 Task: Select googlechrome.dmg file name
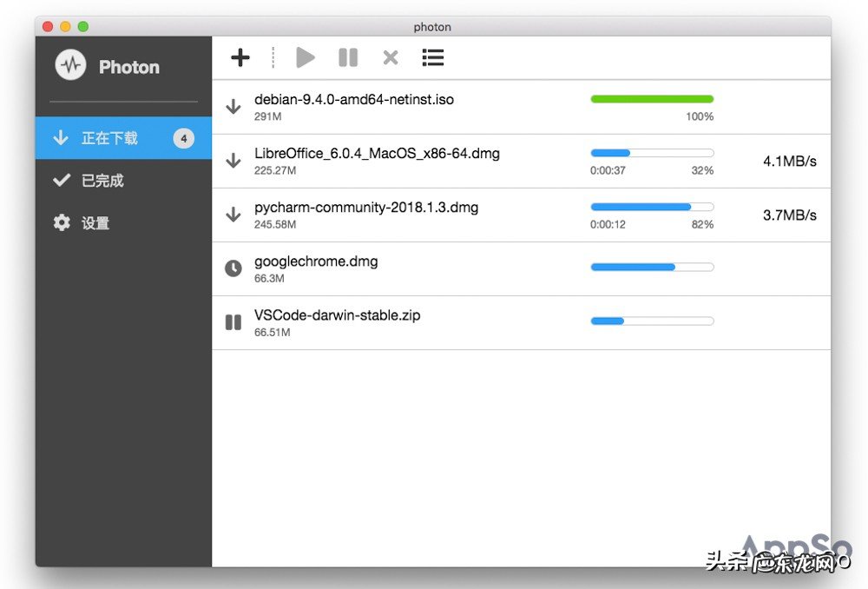[x=316, y=261]
